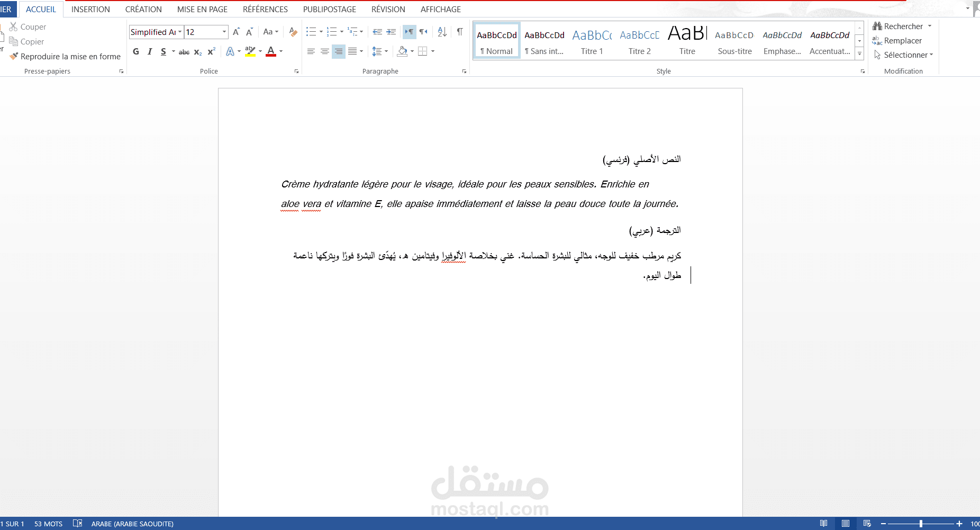Viewport: 980px width, 530px height.
Task: Click spelling check icon in status bar
Action: coord(77,524)
